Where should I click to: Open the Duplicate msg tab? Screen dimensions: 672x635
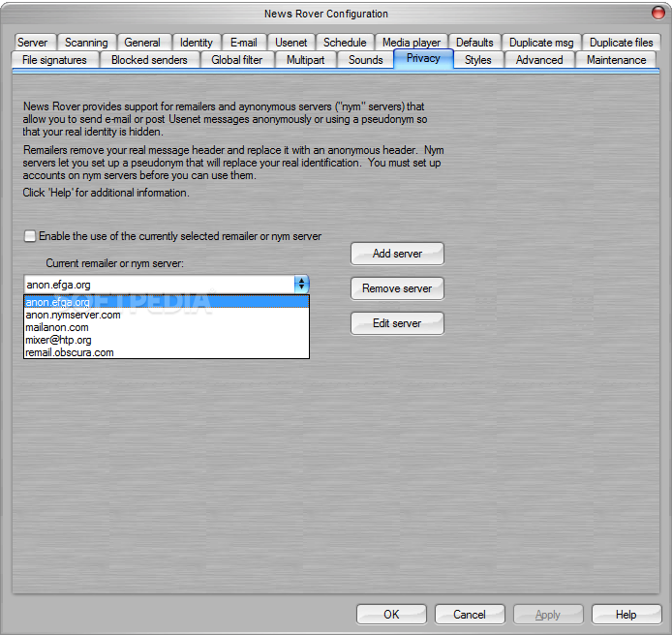(541, 43)
